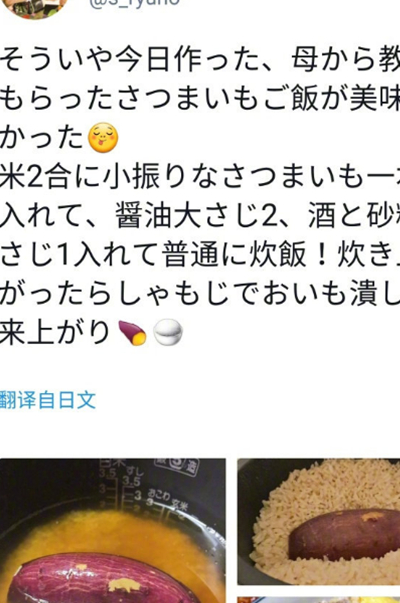Tap the white rice bowl emoji
This screenshot has width=400, height=603.
(x=168, y=332)
